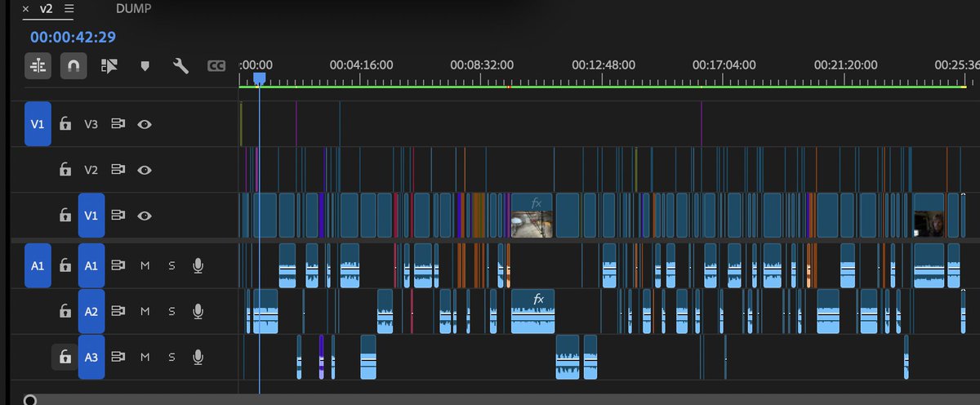Enable voice-over record on A3

198,357
